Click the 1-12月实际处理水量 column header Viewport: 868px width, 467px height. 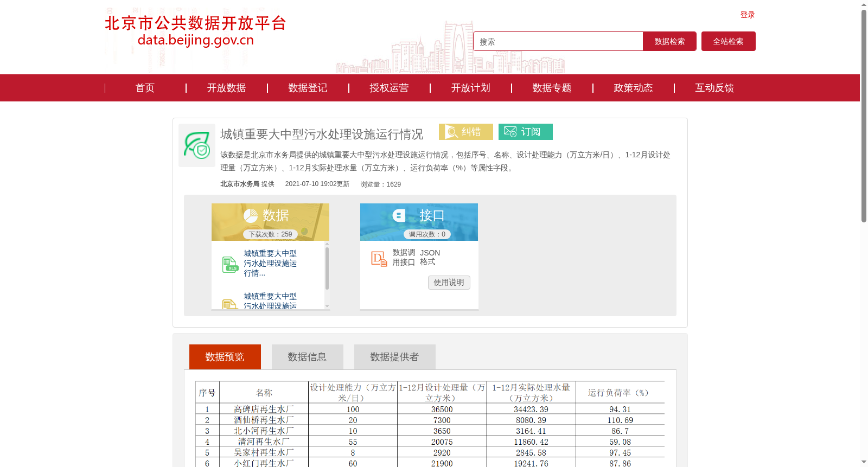[531, 393]
